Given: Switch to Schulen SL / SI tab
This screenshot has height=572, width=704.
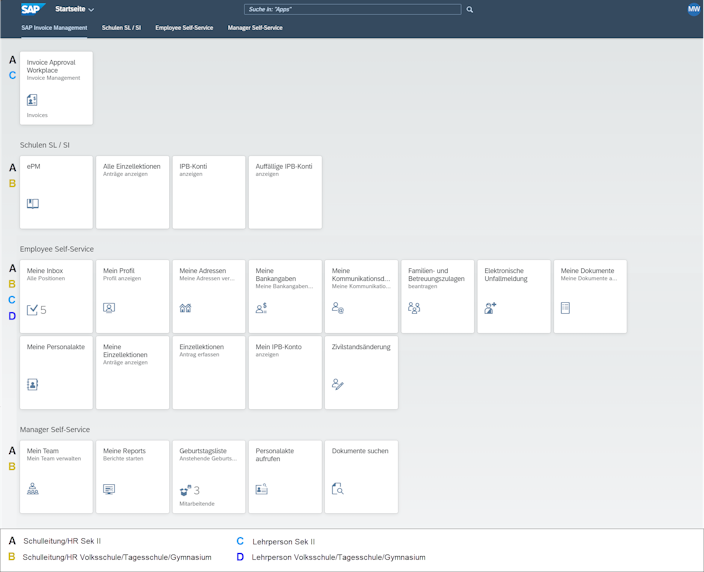Looking at the screenshot, I should tap(121, 28).
